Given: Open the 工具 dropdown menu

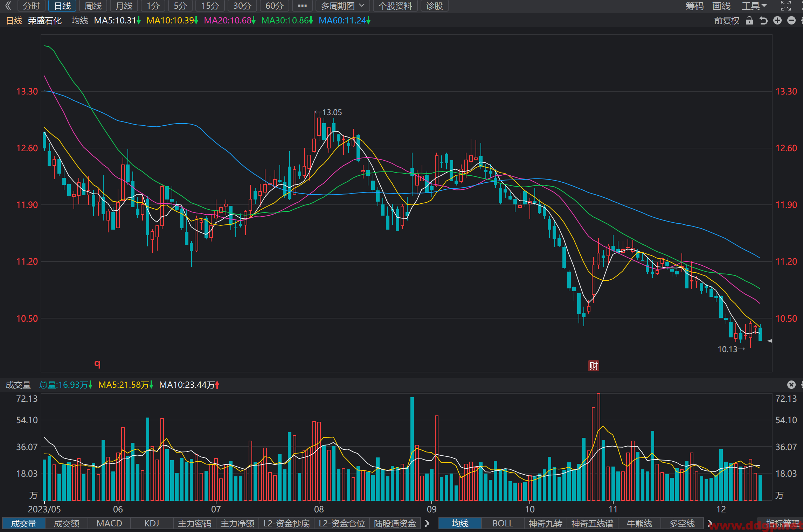Looking at the screenshot, I should pyautogui.click(x=754, y=6).
